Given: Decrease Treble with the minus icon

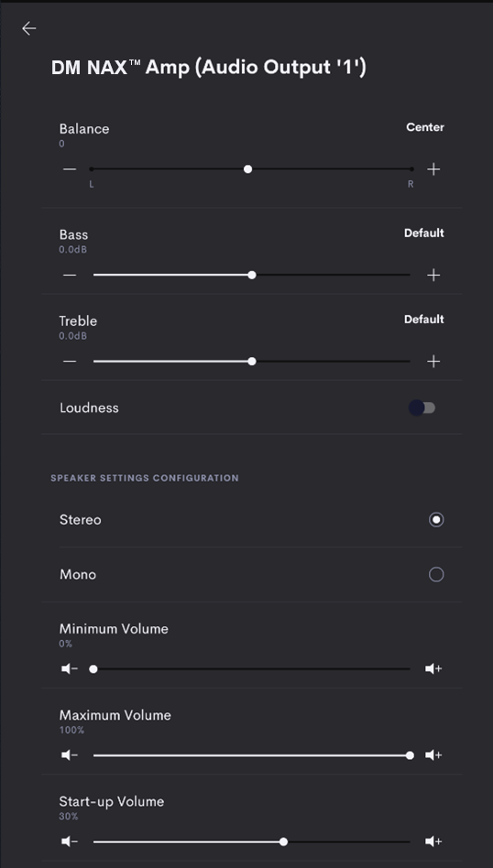Looking at the screenshot, I should tap(70, 362).
